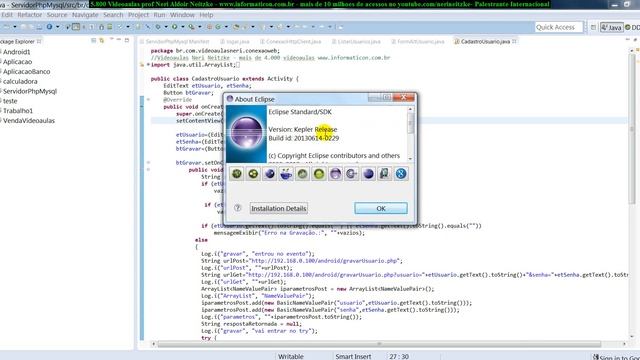Click the About dialog scrollbar up arrow

click(410, 109)
